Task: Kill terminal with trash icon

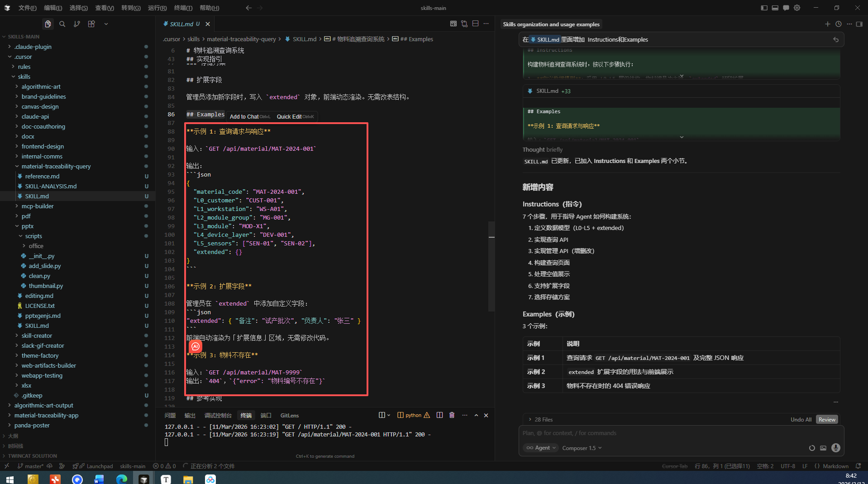Action: pyautogui.click(x=452, y=415)
